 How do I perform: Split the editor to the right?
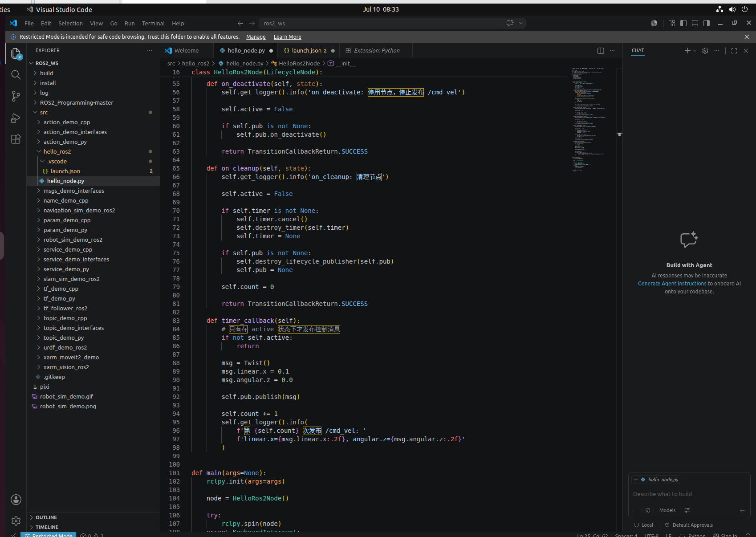(x=601, y=51)
